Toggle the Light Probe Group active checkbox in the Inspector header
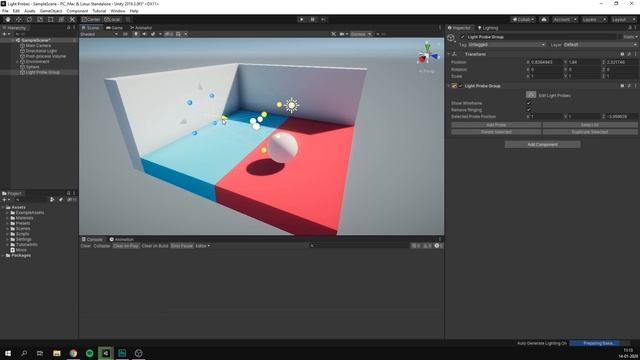Image resolution: width=640 pixels, height=360 pixels. (x=462, y=37)
